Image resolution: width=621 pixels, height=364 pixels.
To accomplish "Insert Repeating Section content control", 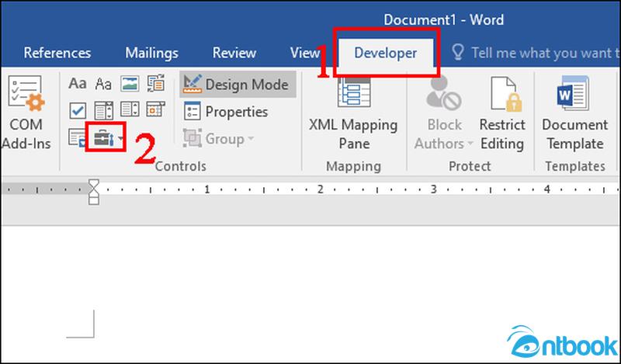I will [x=77, y=137].
